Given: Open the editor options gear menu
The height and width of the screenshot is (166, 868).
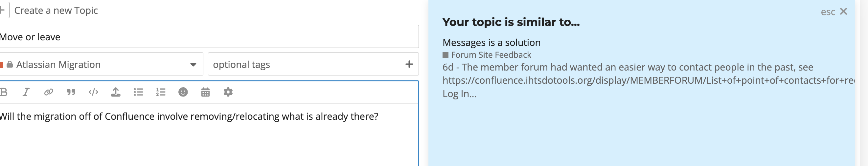Looking at the screenshot, I should coord(228,92).
